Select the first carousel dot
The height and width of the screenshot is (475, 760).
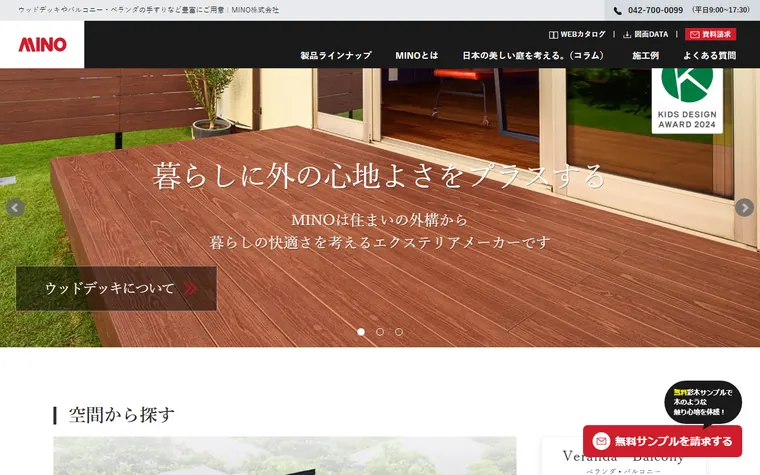[x=361, y=332]
